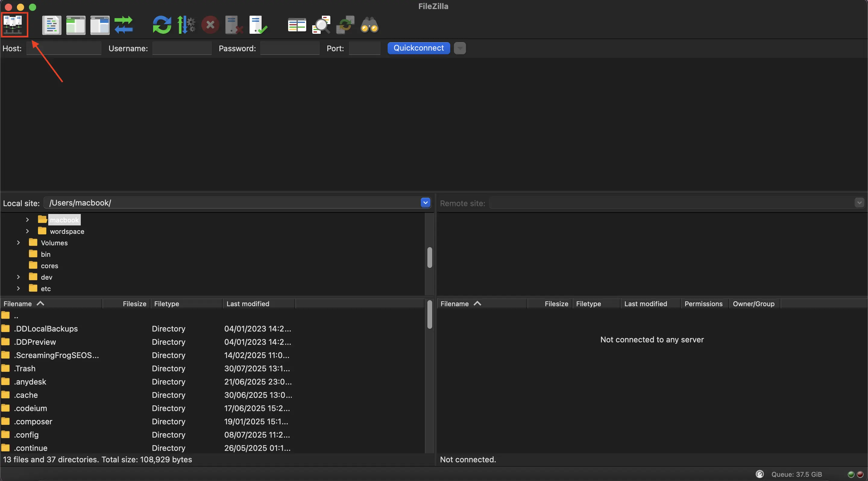Click the Quickconnect button
868x481 pixels.
pos(419,48)
